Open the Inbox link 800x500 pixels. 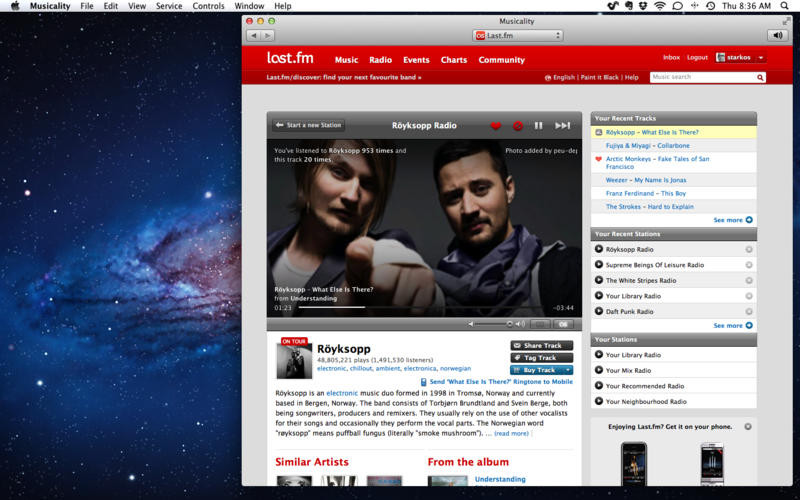671,58
